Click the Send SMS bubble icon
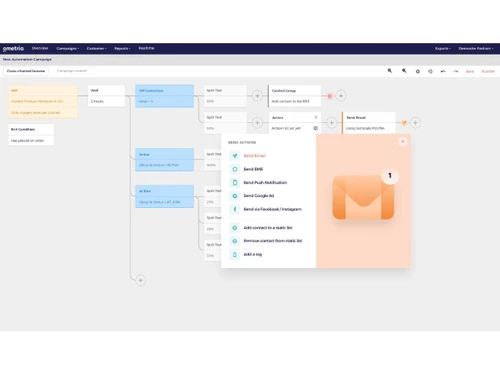The width and height of the screenshot is (500, 375). [x=235, y=169]
